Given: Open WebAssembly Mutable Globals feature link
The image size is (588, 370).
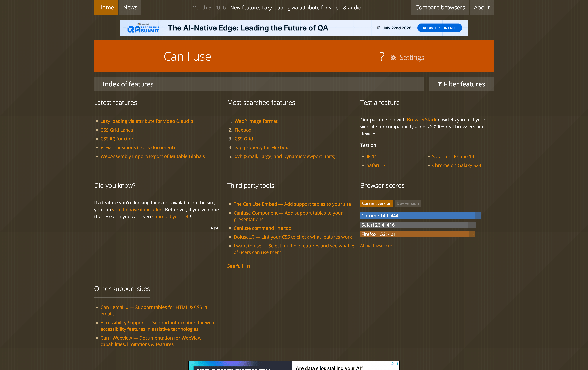Looking at the screenshot, I should coord(153,156).
